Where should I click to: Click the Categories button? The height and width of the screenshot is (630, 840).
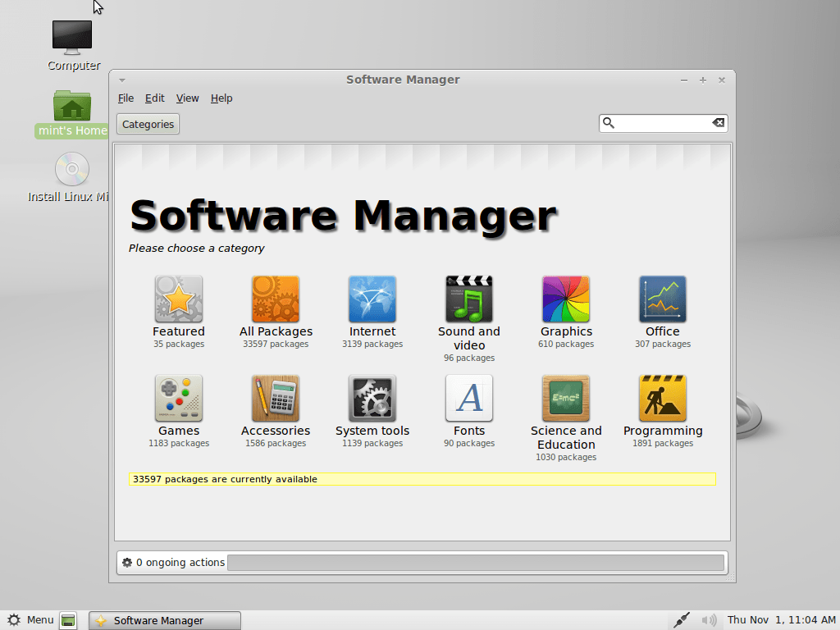tap(148, 125)
